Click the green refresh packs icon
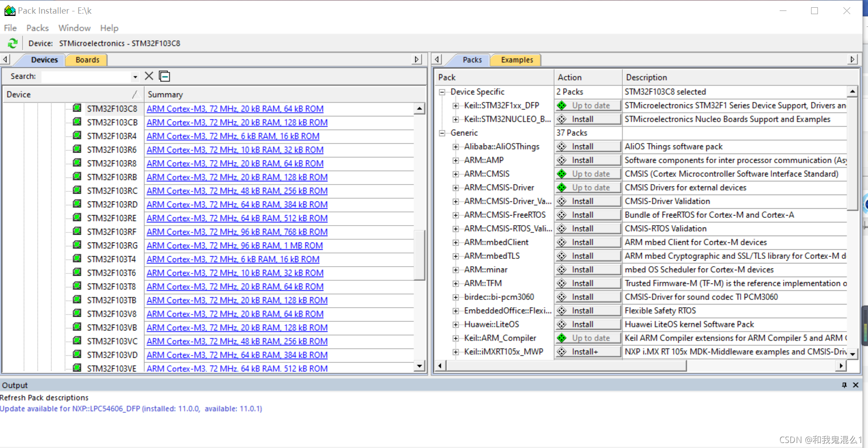 (13, 43)
